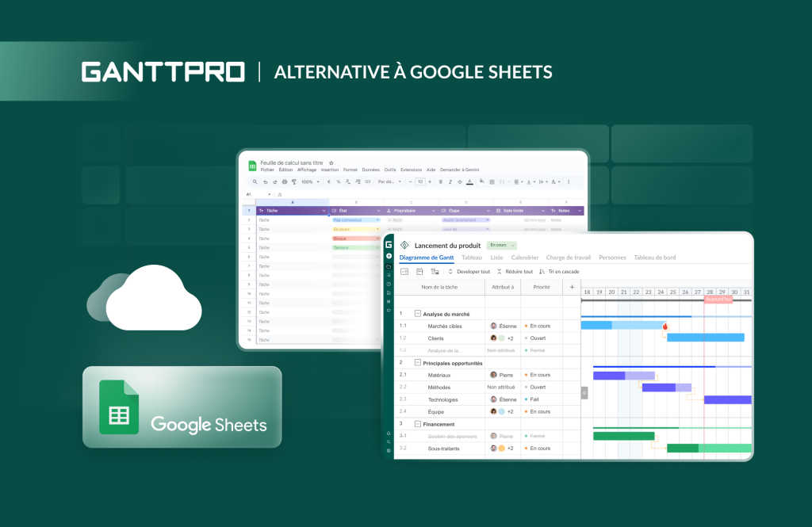Viewport: 812px width, 527px height.
Task: Collapse the Analyse du marché group
Action: (417, 313)
